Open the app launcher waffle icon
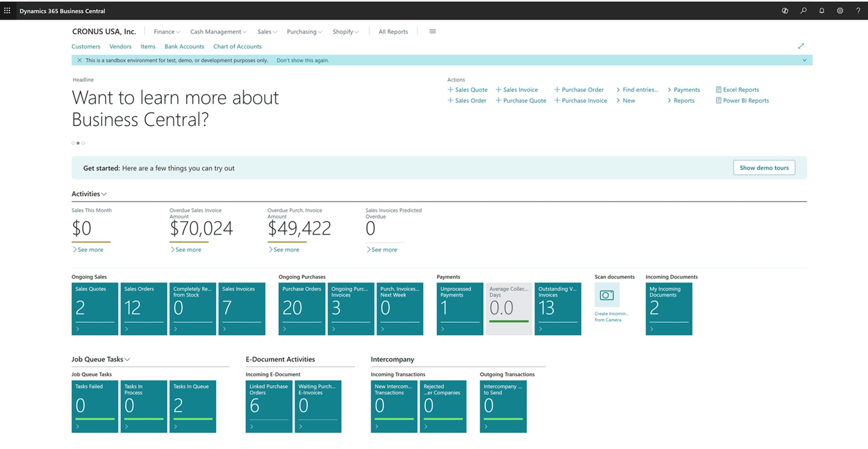This screenshot has width=868, height=449. [x=7, y=10]
